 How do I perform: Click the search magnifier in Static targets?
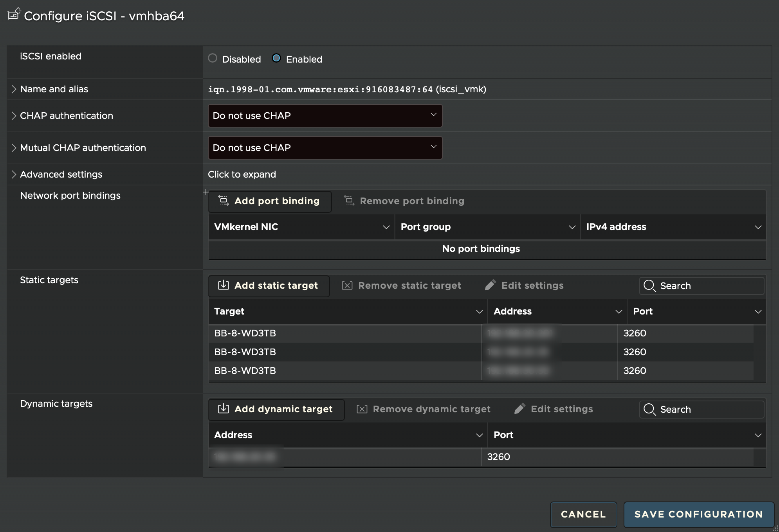pyautogui.click(x=650, y=286)
